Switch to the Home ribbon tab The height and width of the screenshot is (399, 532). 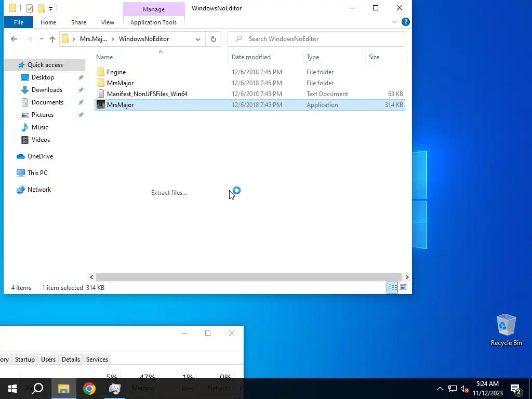tap(48, 22)
